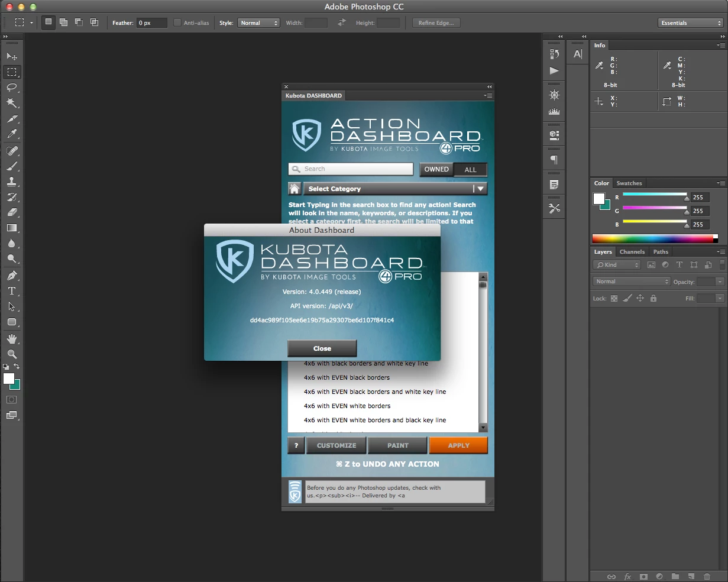Select the Color tab

[601, 183]
